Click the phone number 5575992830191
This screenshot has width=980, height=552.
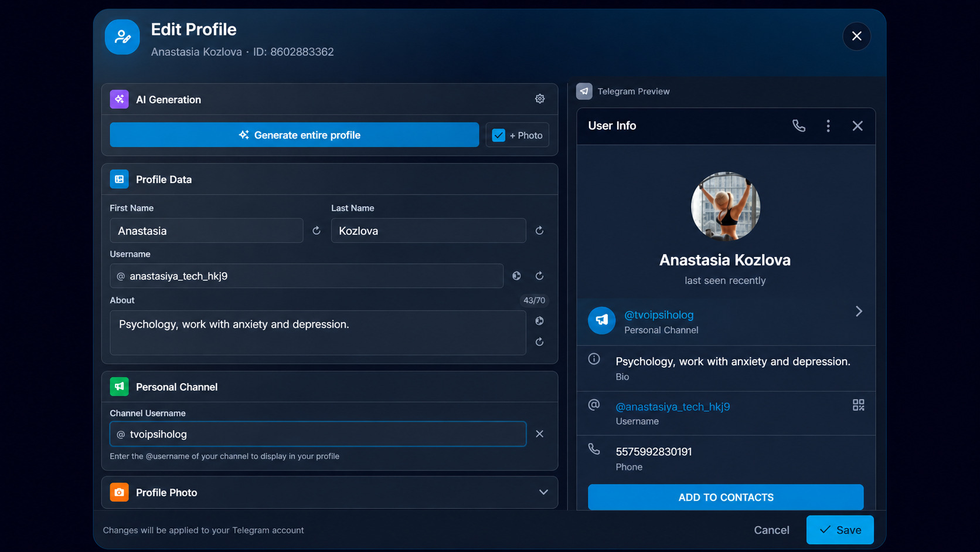[x=654, y=452]
